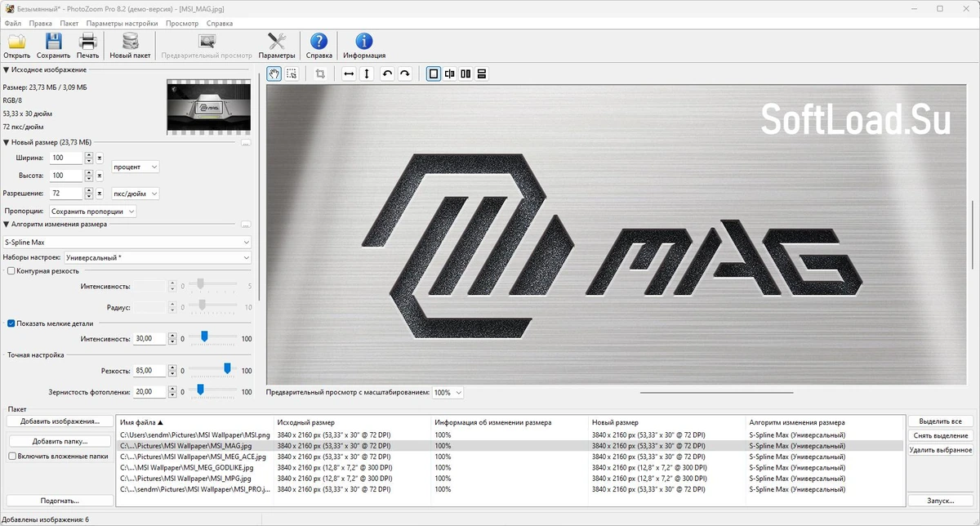Open the preview zoom 100% dropdown
980x526 pixels.
pyautogui.click(x=448, y=393)
